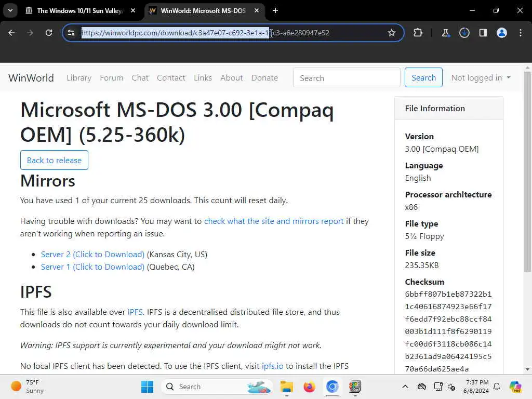Image resolution: width=532 pixels, height=399 pixels.
Task: Open the Chromium browser taskbar icon
Action: (x=332, y=387)
